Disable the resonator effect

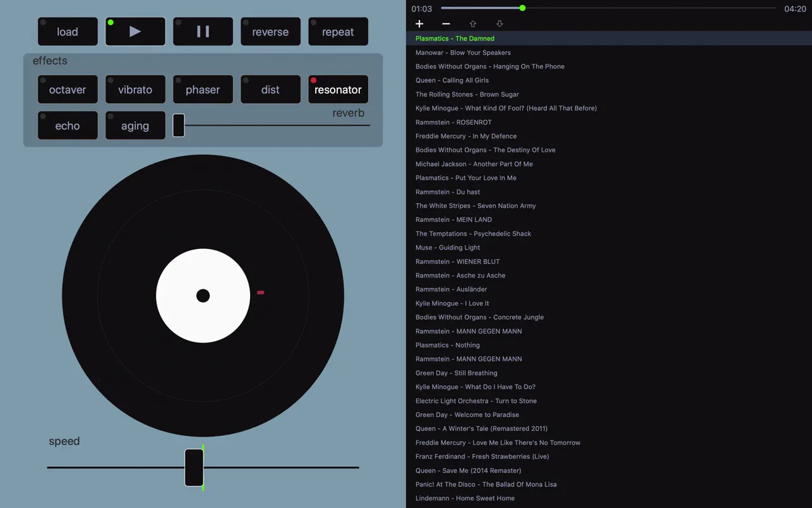[338, 90]
